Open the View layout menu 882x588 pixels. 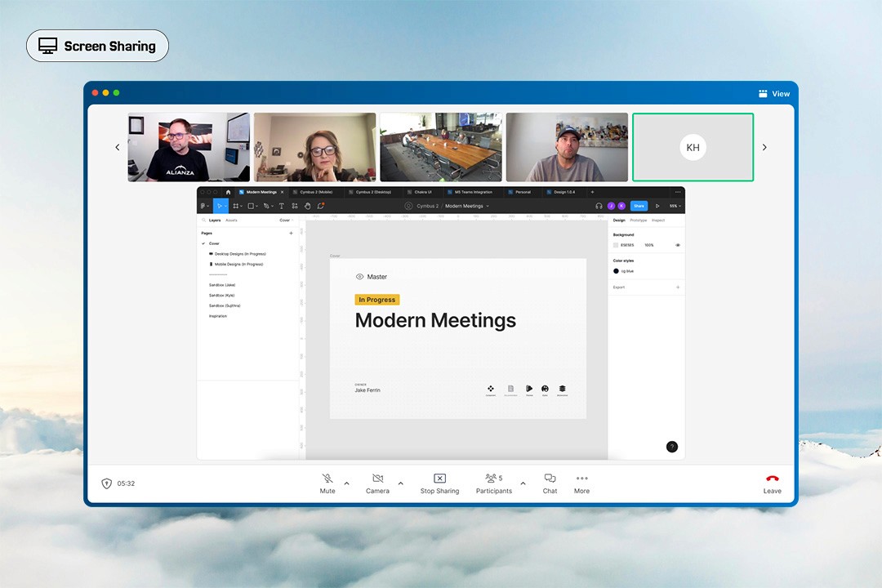click(x=774, y=93)
